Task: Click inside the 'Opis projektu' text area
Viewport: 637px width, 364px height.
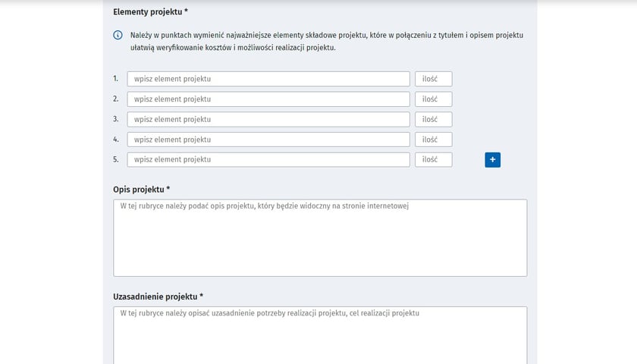Action: tap(320, 237)
